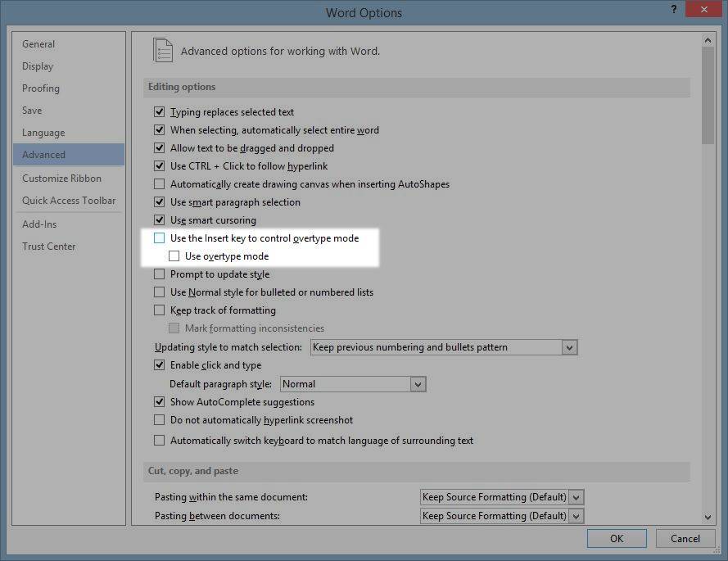
Task: Uncheck Use CTRL + Click to follow hyperlink
Action: point(160,165)
